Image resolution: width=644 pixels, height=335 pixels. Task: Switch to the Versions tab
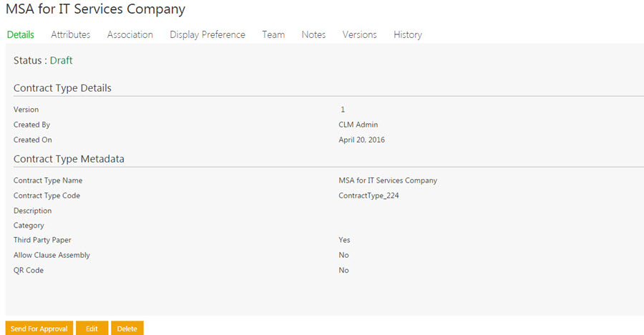tap(359, 34)
